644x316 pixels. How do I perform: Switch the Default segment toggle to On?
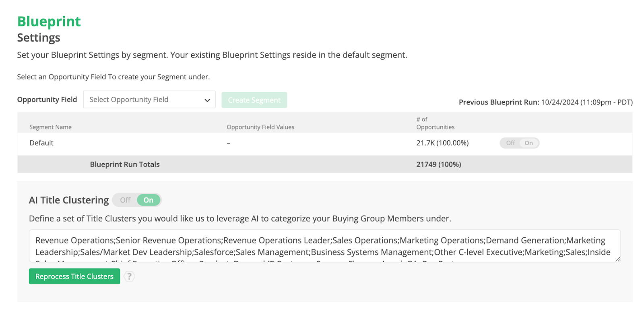pos(528,143)
